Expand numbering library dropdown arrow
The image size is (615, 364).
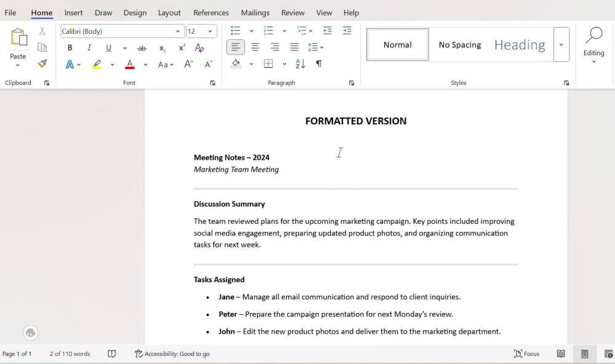(284, 31)
